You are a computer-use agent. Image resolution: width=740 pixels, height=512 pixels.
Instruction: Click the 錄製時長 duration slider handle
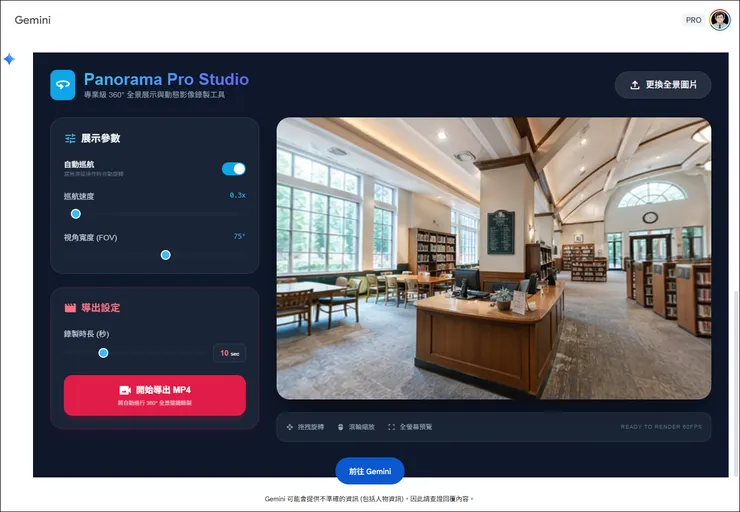103,353
